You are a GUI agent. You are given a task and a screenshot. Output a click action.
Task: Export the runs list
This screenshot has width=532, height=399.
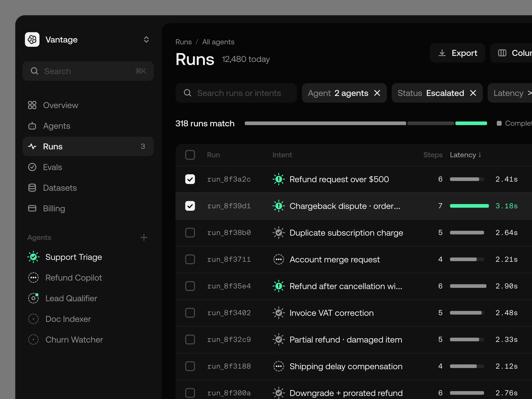click(458, 53)
